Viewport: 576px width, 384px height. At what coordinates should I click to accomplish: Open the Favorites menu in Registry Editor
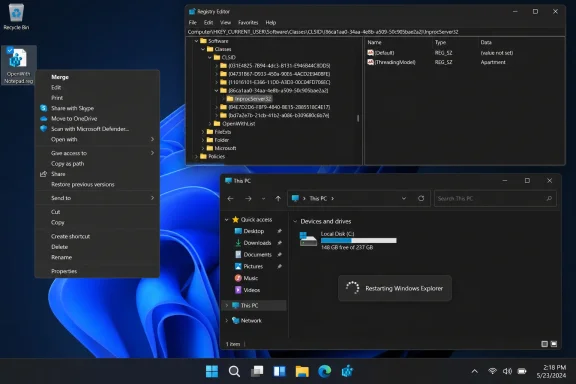pos(248,22)
